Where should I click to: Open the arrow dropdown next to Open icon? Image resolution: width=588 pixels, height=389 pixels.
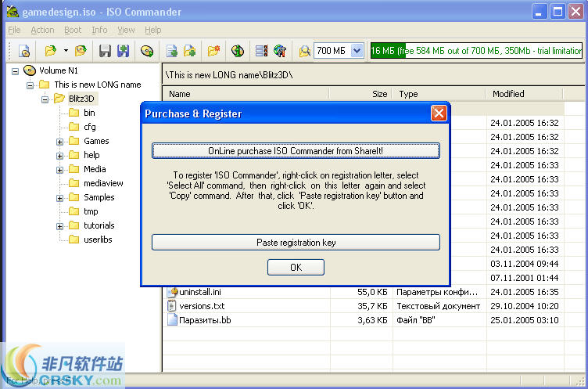tap(66, 50)
